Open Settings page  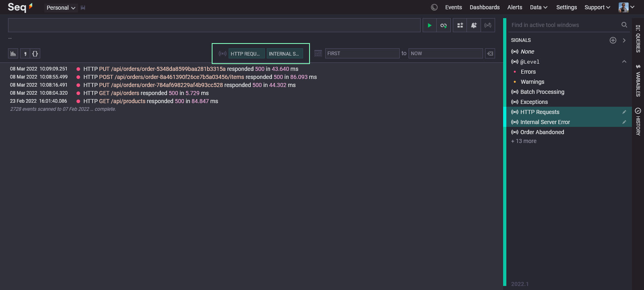coord(566,7)
